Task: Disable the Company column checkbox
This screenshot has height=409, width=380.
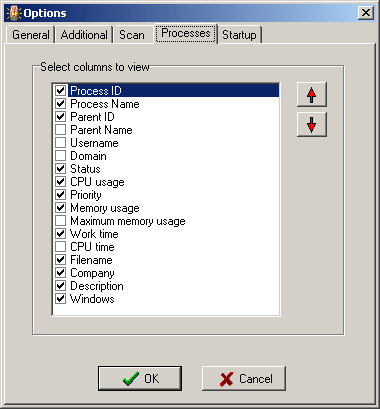Action: tap(60, 272)
